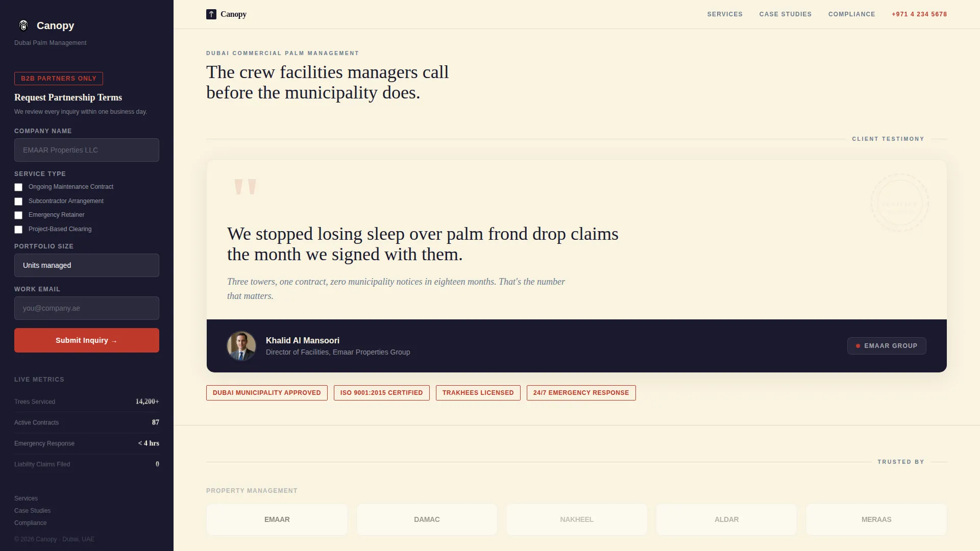Call the +971 4 234 5678 link
This screenshot has height=551, width=980.
[919, 14]
